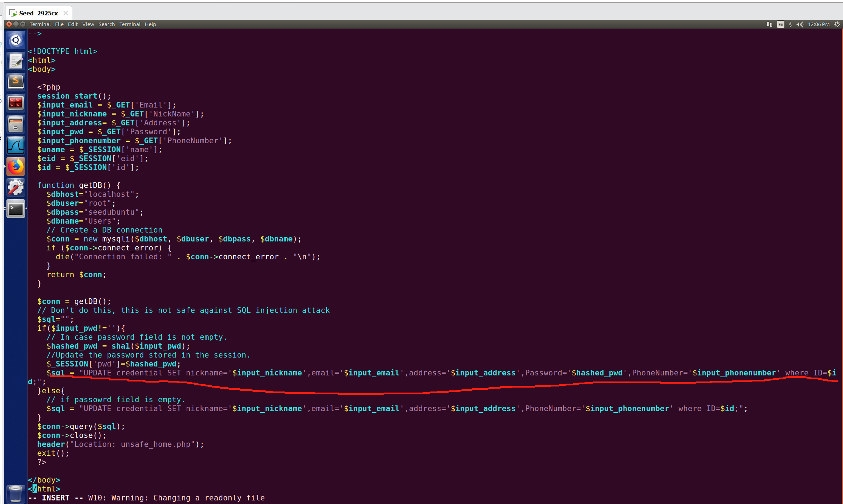This screenshot has height=504, width=843.
Task: Open the Search menu
Action: [107, 24]
